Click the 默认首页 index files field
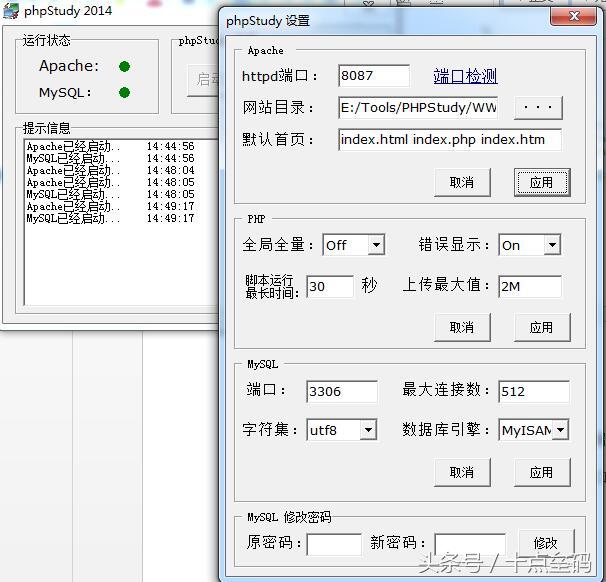The image size is (606, 582). (x=450, y=140)
